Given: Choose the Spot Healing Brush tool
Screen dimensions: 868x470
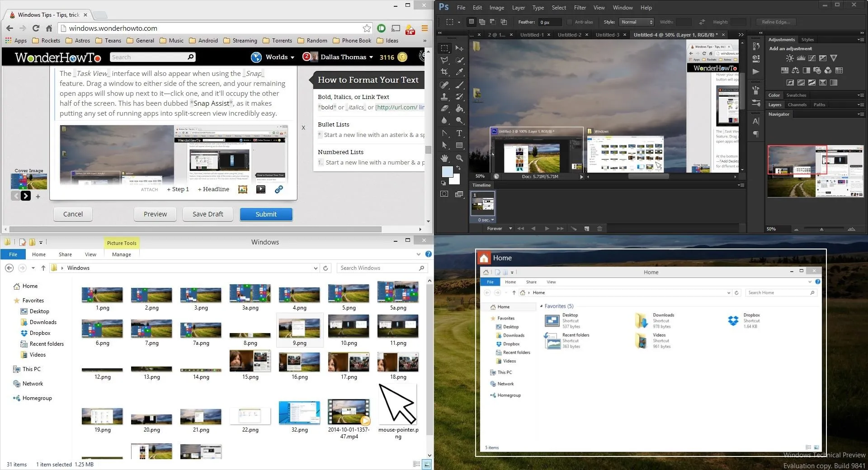Looking at the screenshot, I should tap(444, 85).
